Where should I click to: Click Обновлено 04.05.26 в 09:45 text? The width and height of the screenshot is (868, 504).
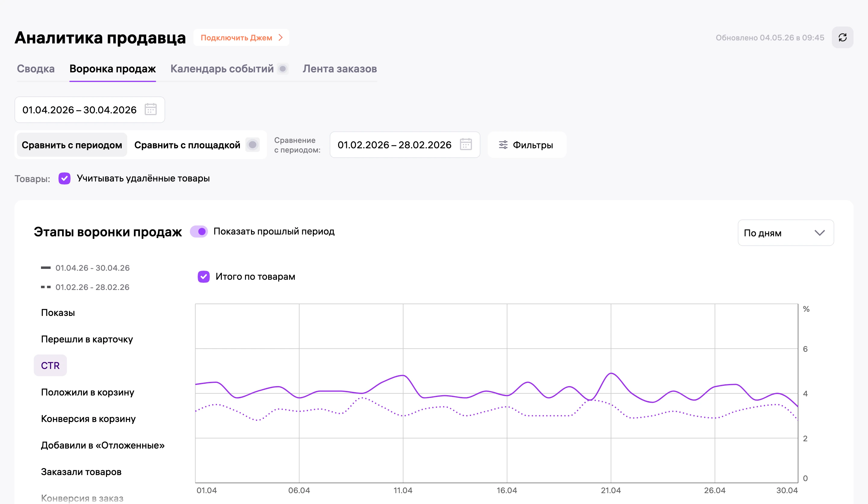pos(770,38)
